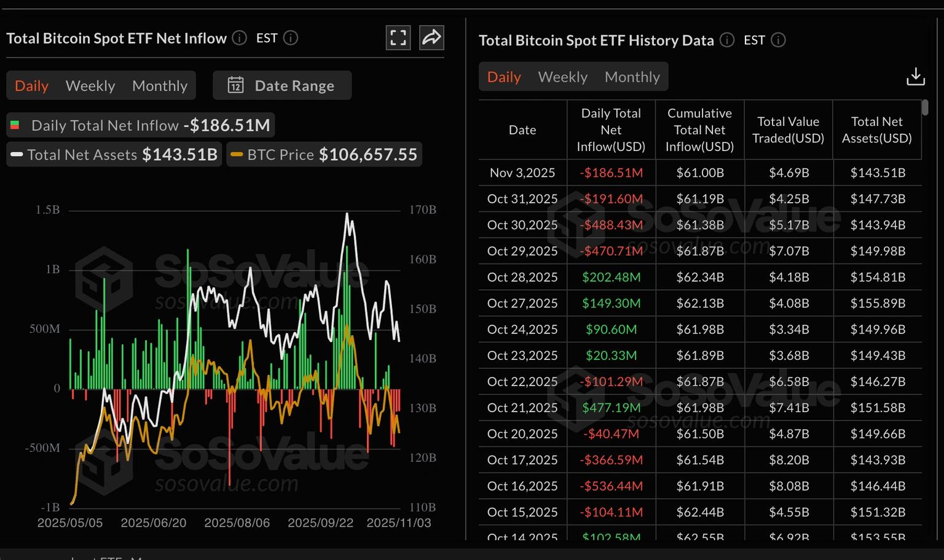The image size is (944, 560).
Task: Switch chart to Weekly view
Action: point(90,85)
